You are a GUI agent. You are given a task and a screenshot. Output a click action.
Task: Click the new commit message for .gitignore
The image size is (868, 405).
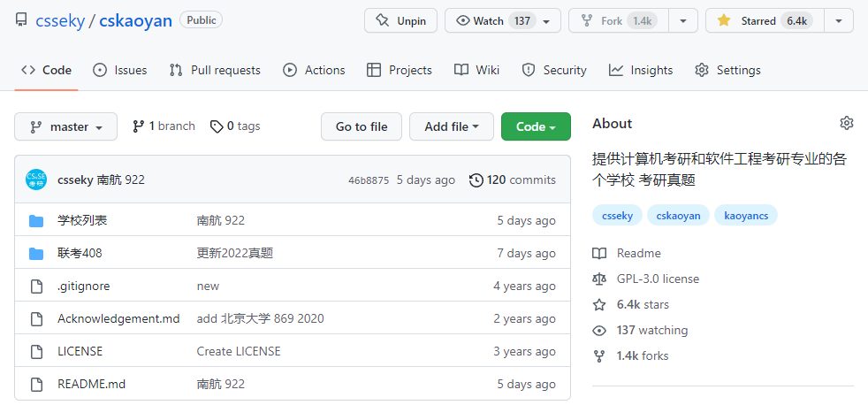click(208, 287)
